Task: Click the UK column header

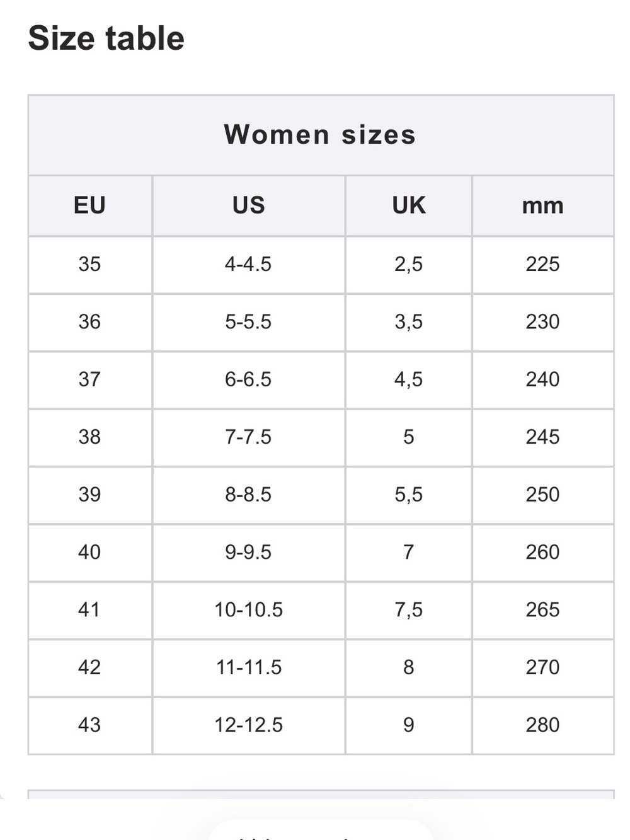Action: pyautogui.click(x=408, y=205)
